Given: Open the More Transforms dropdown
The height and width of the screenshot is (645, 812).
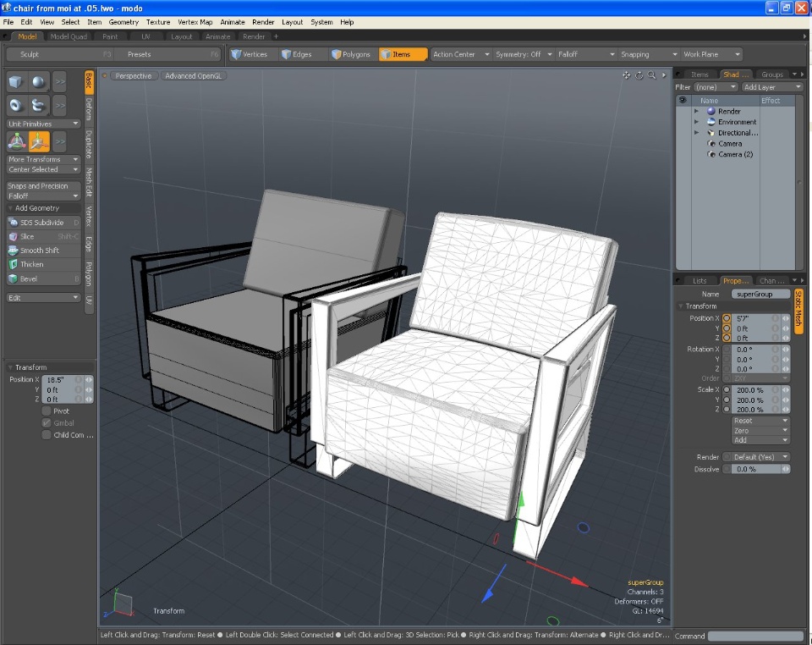Looking at the screenshot, I should click(43, 159).
